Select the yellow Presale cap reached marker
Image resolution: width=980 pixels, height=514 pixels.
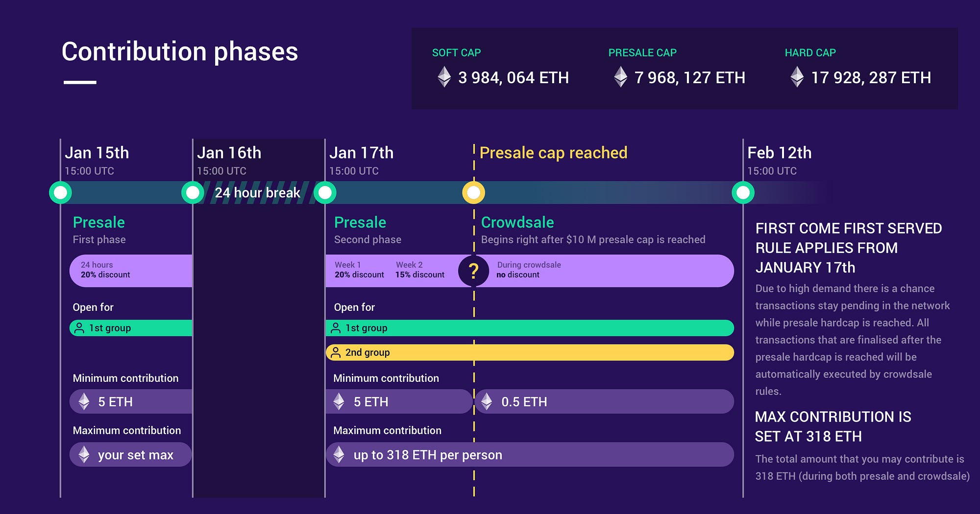tap(474, 192)
